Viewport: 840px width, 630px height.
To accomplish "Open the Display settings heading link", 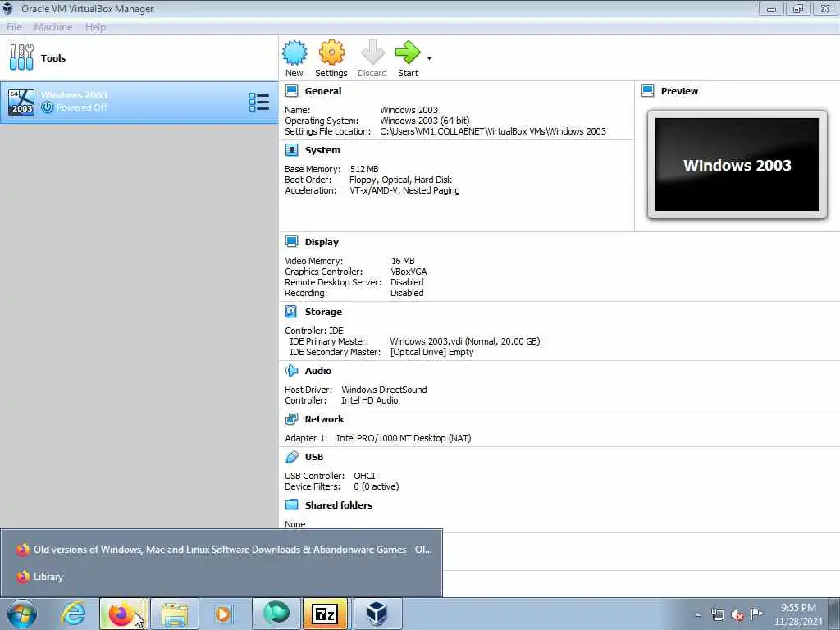I will (322, 242).
